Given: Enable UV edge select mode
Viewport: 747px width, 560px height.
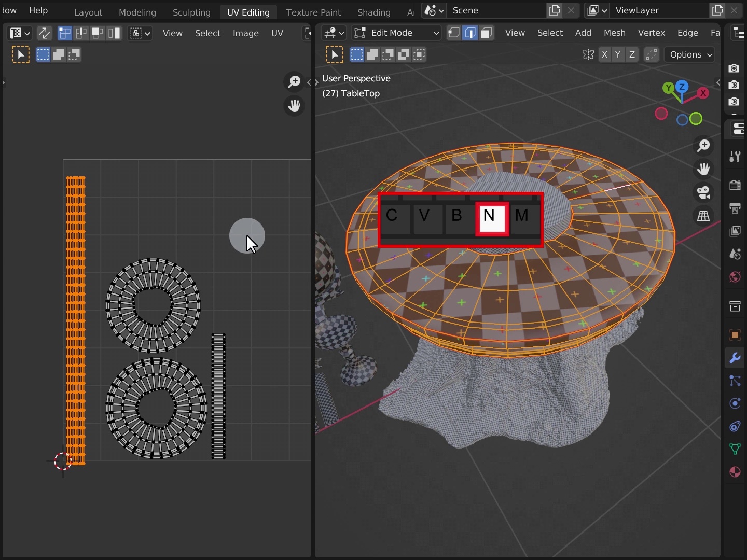Looking at the screenshot, I should [81, 33].
